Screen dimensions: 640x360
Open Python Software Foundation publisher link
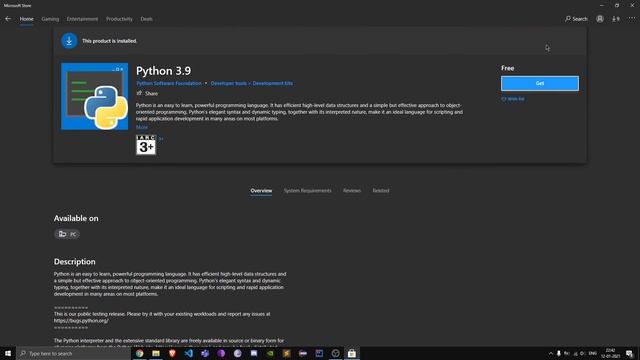[x=169, y=83]
